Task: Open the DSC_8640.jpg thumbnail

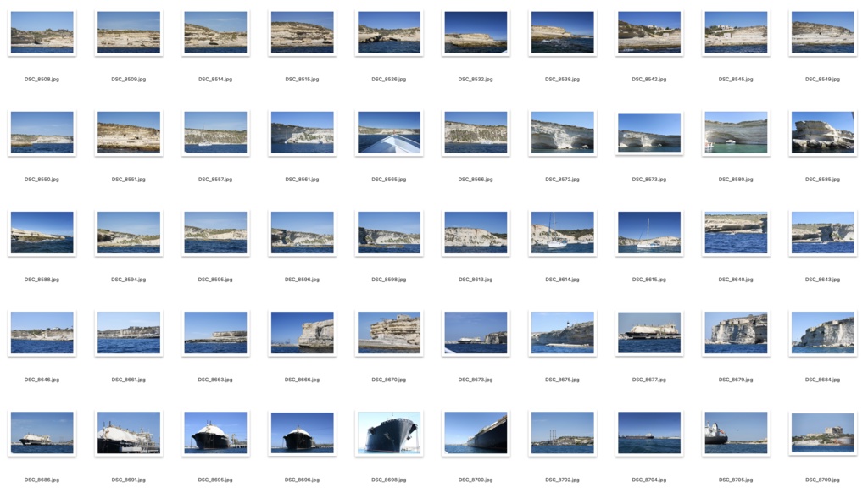Action: (x=736, y=233)
